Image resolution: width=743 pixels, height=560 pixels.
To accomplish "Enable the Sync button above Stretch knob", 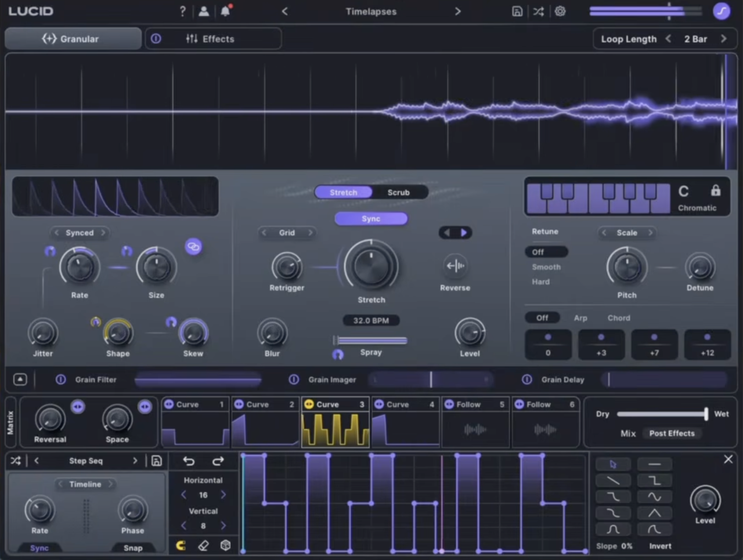I will (371, 219).
